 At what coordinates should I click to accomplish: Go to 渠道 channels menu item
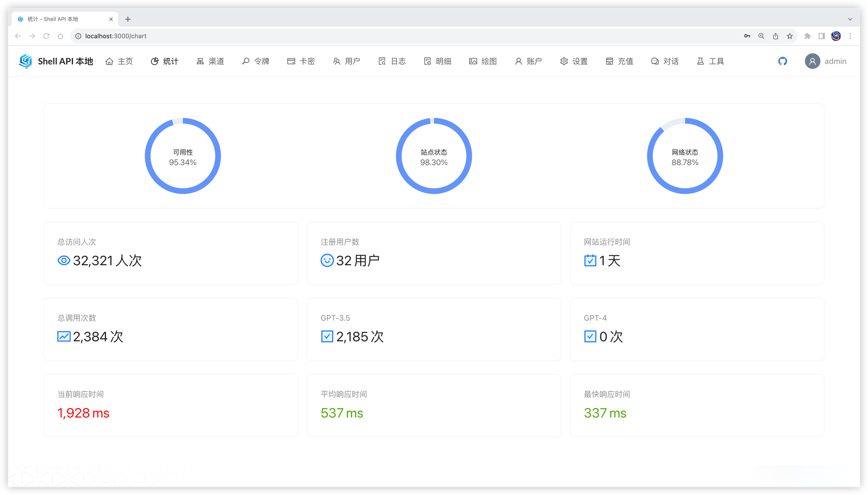click(x=210, y=61)
